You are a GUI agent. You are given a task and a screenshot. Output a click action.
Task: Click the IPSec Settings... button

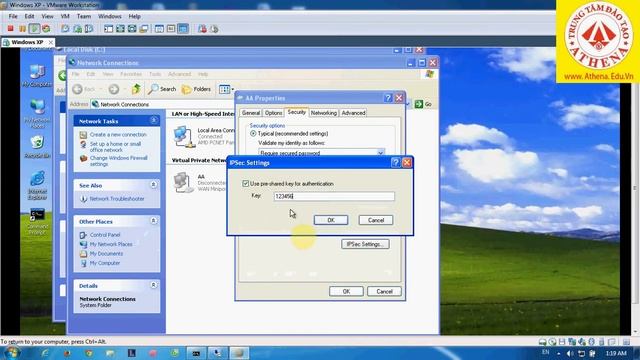click(365, 244)
